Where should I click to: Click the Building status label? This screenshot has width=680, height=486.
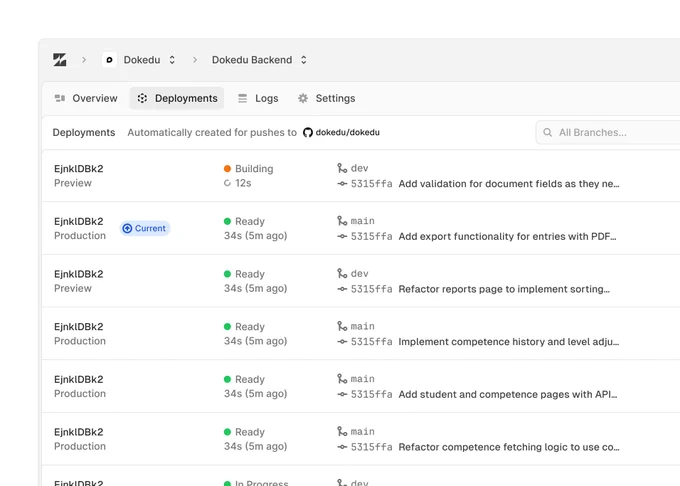click(x=254, y=169)
